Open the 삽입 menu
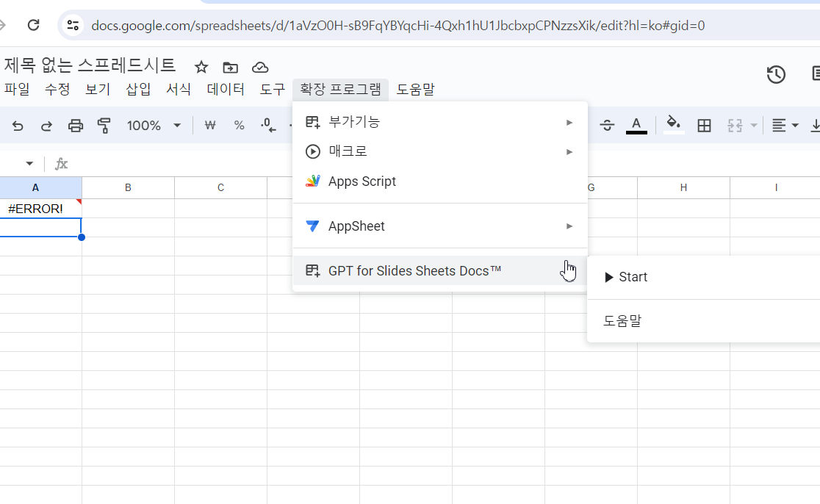 [138, 90]
